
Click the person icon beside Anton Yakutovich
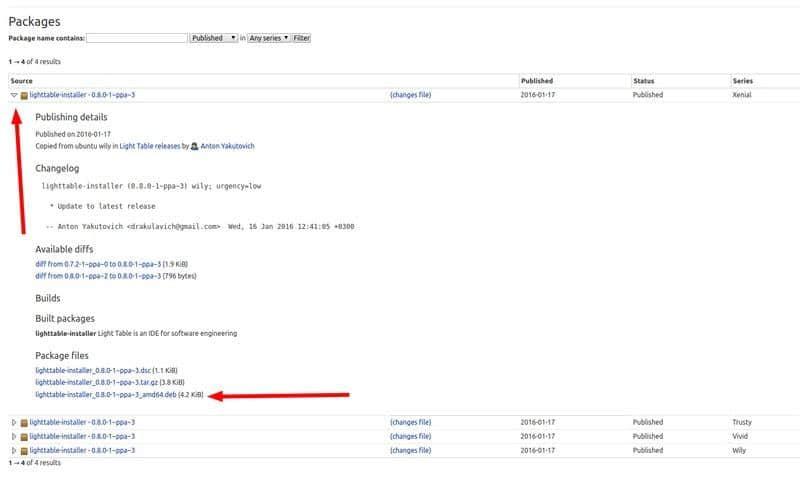pos(194,146)
